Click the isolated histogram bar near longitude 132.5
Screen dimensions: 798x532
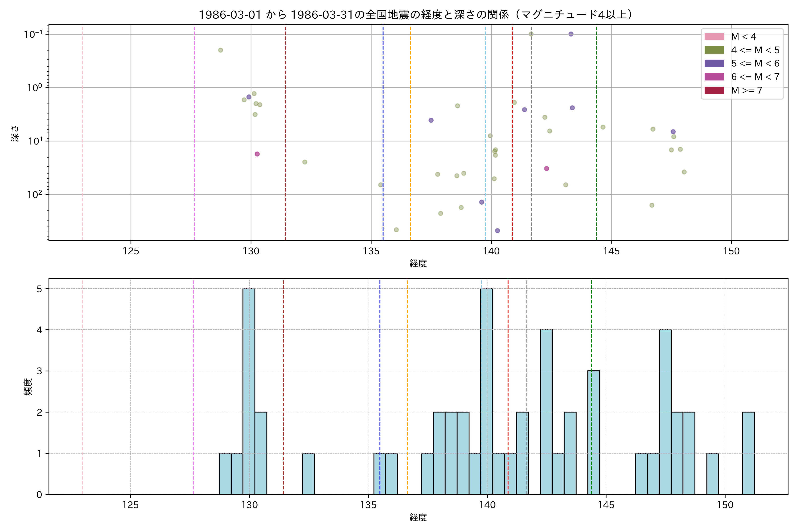coord(308,474)
